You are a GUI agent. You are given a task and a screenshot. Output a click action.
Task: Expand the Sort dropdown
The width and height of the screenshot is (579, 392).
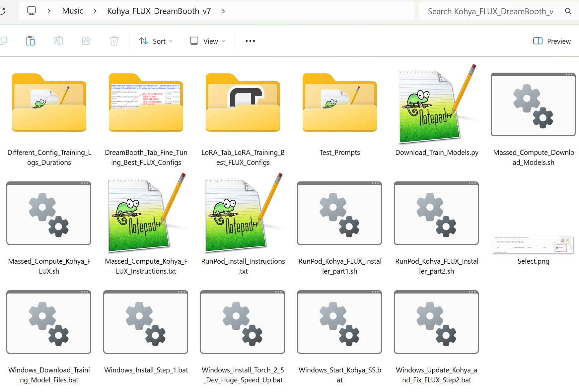coord(156,41)
